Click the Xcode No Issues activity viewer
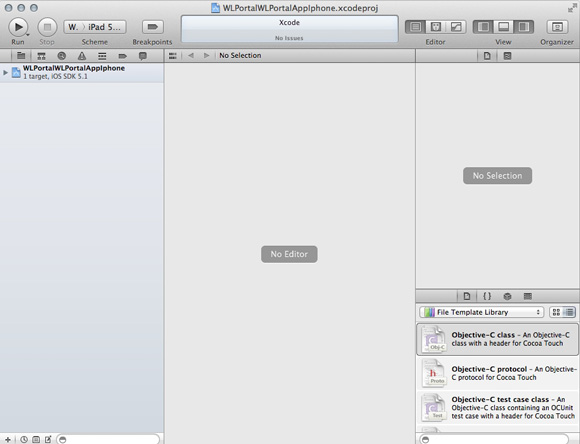The image size is (580, 444). pos(289,29)
